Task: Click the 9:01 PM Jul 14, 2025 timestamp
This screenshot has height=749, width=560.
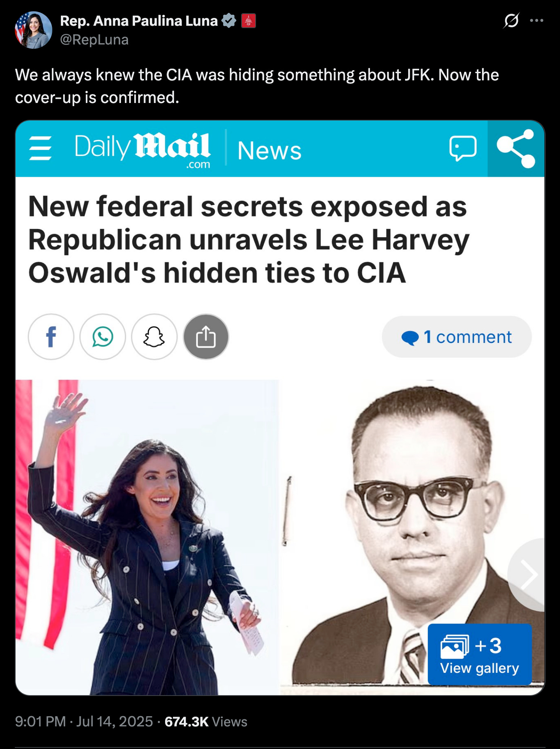Action: (x=84, y=722)
